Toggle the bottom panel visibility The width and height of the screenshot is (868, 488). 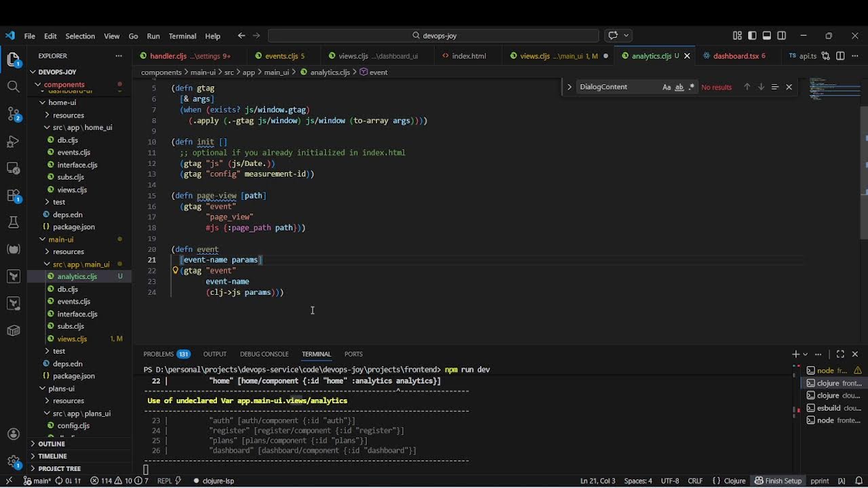click(767, 36)
